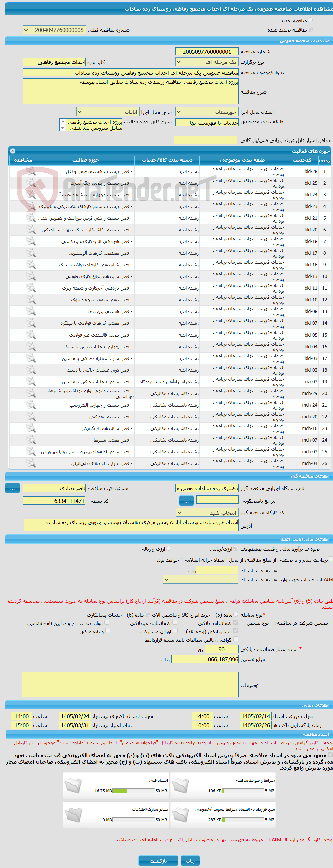Open view icon for row bld-18

pos(31,241)
